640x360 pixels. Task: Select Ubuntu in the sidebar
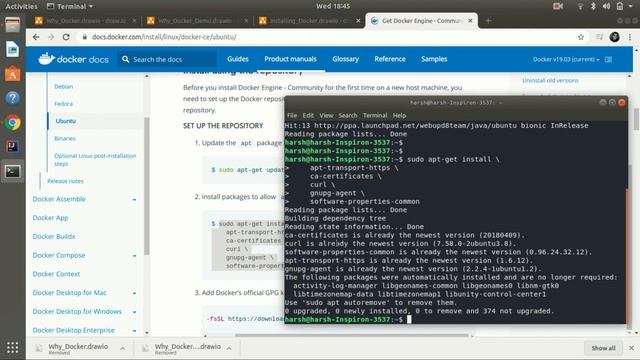click(x=66, y=121)
